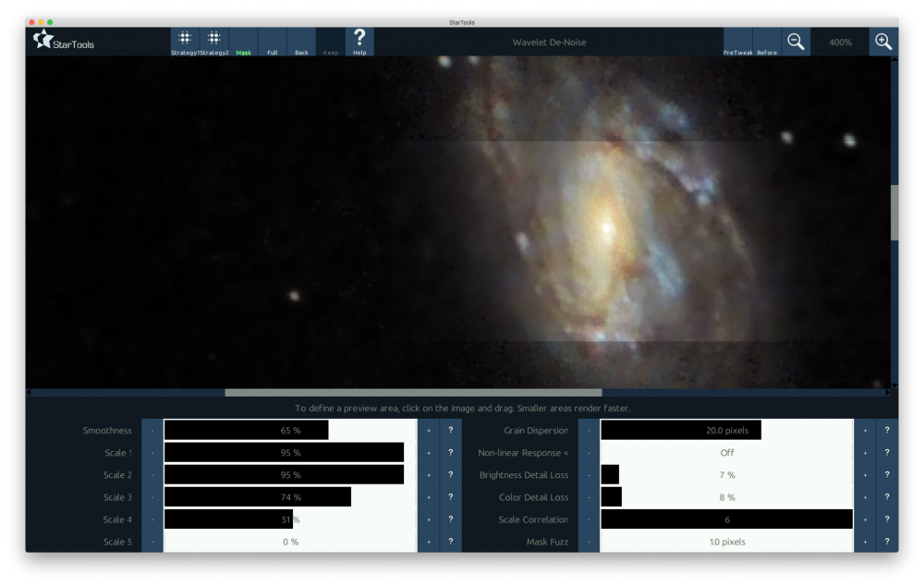Show help for Scale 5
The image size is (924, 586).
pyautogui.click(x=451, y=542)
